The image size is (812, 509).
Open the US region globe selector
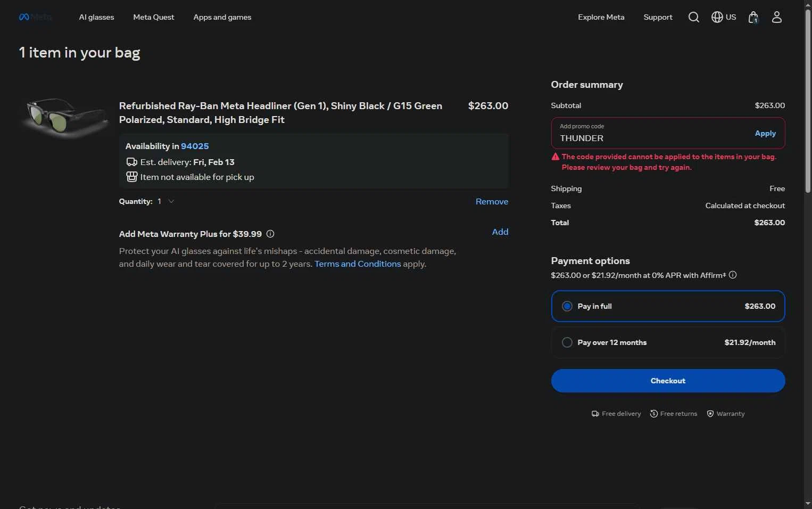tap(724, 17)
